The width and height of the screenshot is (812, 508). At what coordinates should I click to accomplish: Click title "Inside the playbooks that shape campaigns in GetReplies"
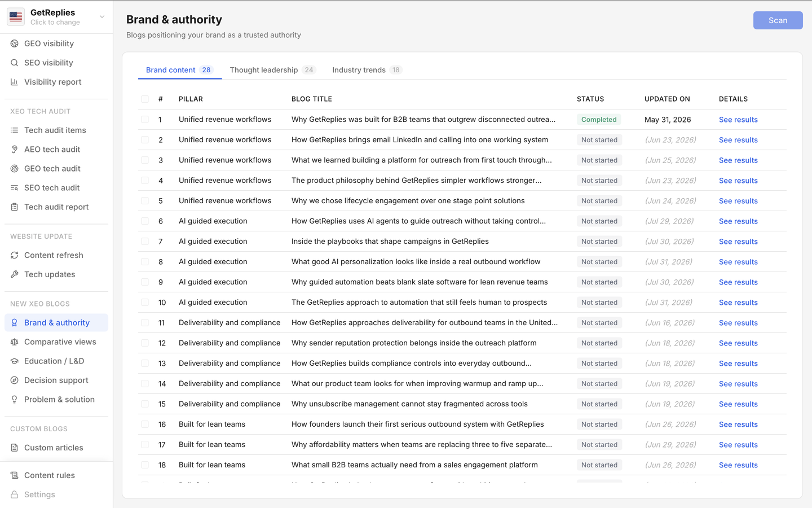click(x=390, y=242)
